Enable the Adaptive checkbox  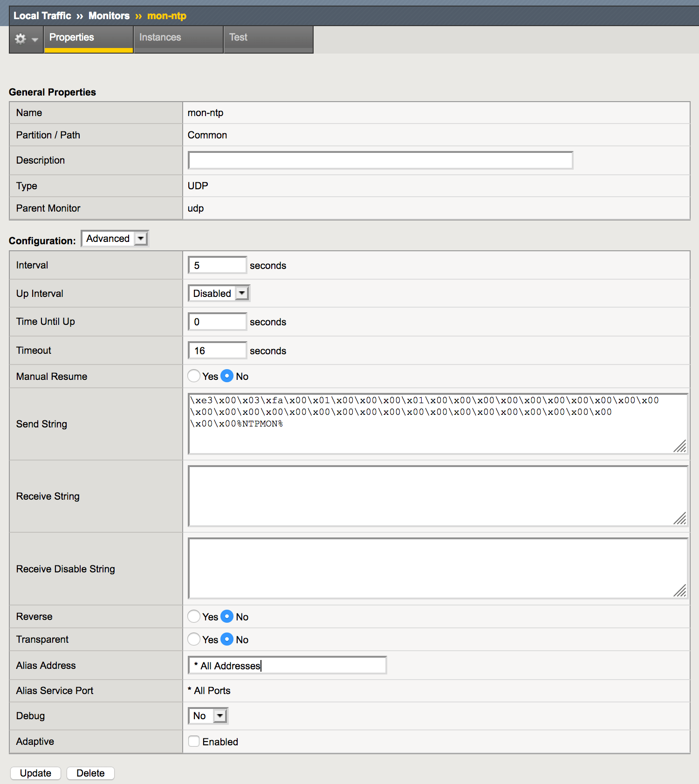(194, 742)
